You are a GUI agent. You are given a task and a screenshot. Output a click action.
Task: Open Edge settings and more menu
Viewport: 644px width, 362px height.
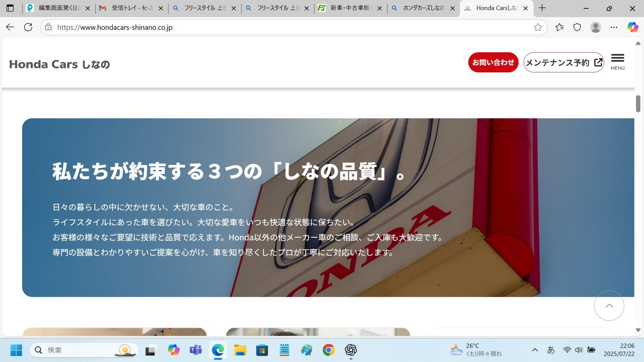614,27
